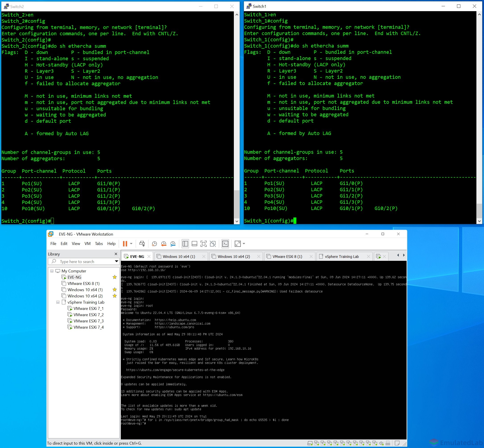The image size is (484, 448).
Task: Click the Switch1 PuTTY title icon
Action: 249,6
